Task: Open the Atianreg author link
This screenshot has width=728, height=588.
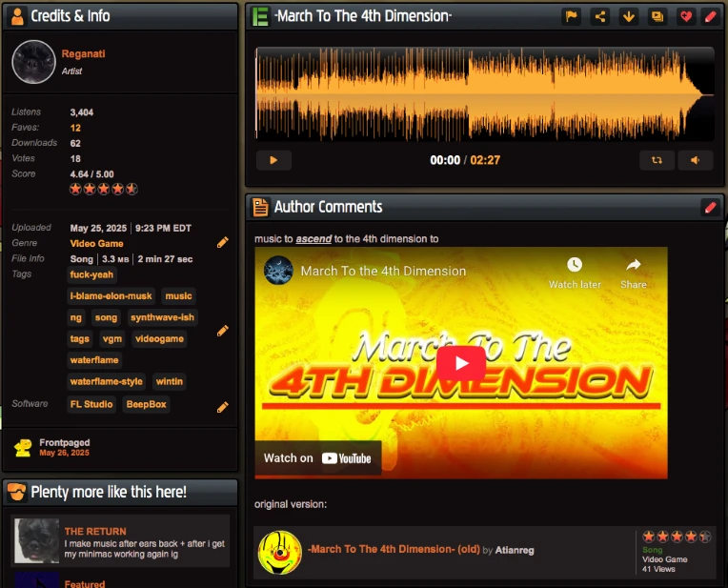Action: 515,550
